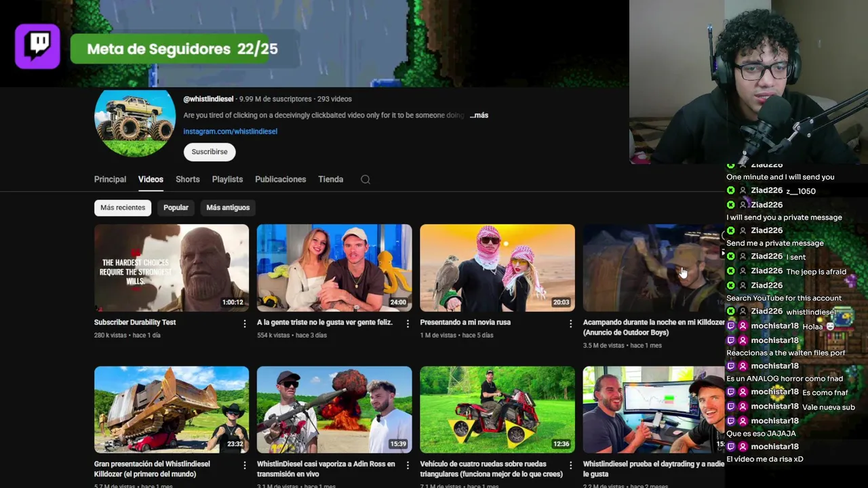Open the daytrading video thumbnail
Viewport: 868px width, 488px height.
click(654, 409)
